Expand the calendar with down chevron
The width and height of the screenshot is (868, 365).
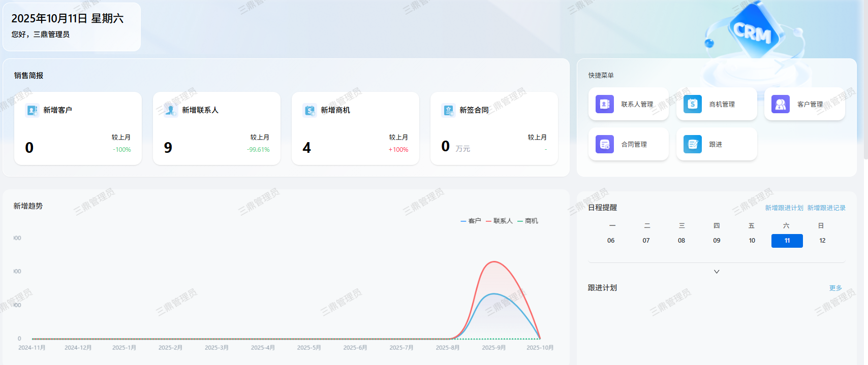717,272
